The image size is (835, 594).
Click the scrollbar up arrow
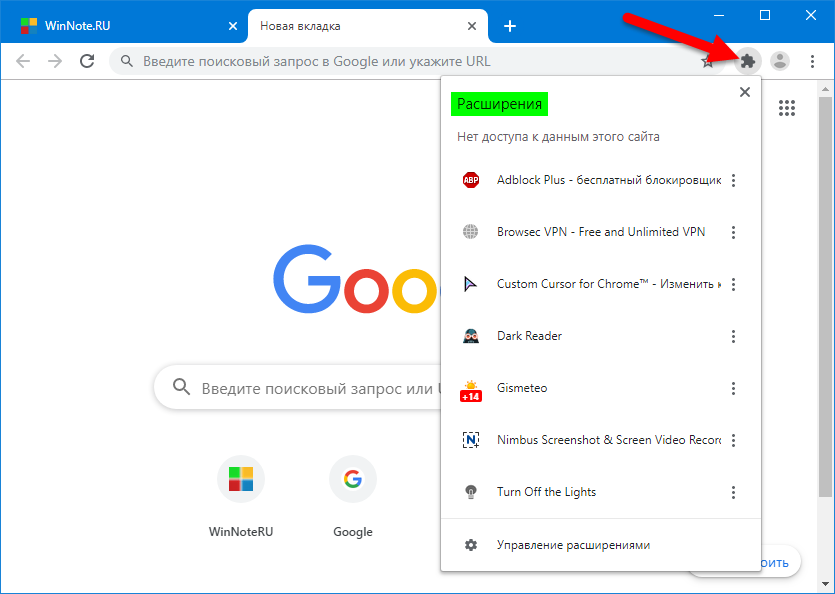click(825, 88)
